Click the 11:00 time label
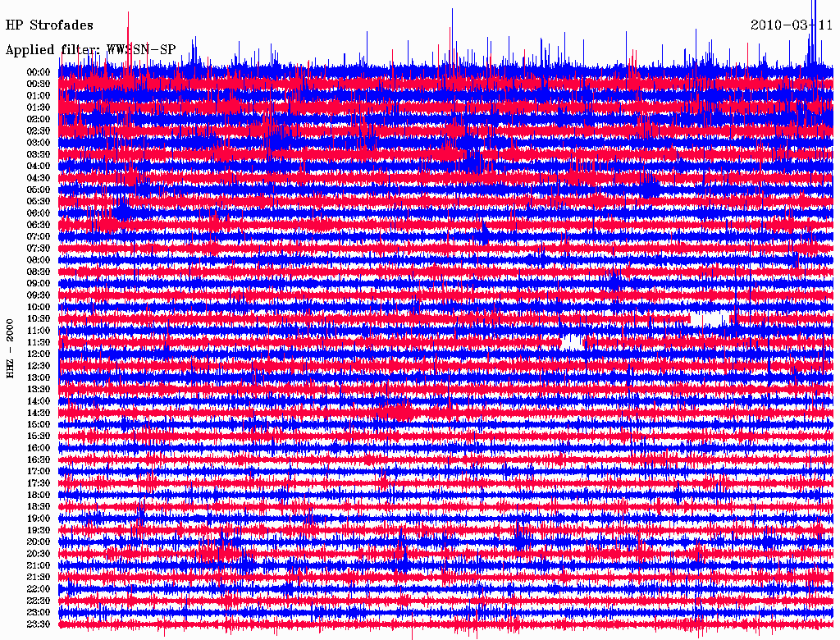Viewport: 840px width, 640px height. click(39, 331)
